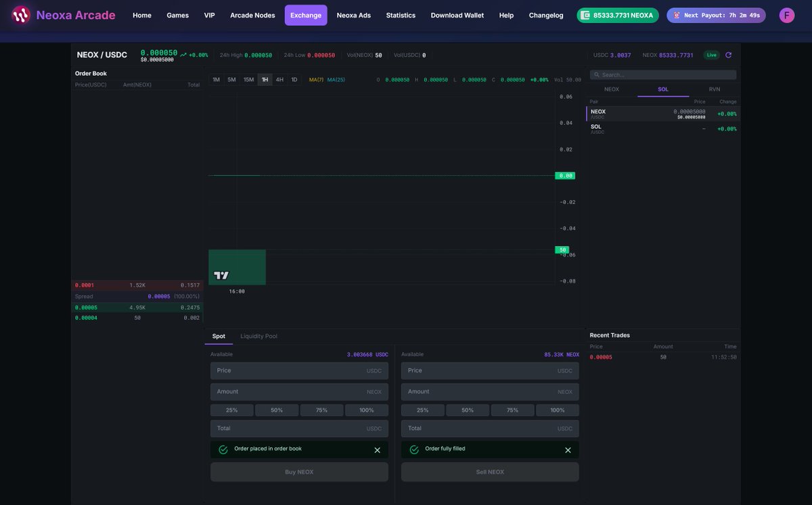The image size is (812, 505).
Task: Click the Next Payout timer badge
Action: [716, 15]
